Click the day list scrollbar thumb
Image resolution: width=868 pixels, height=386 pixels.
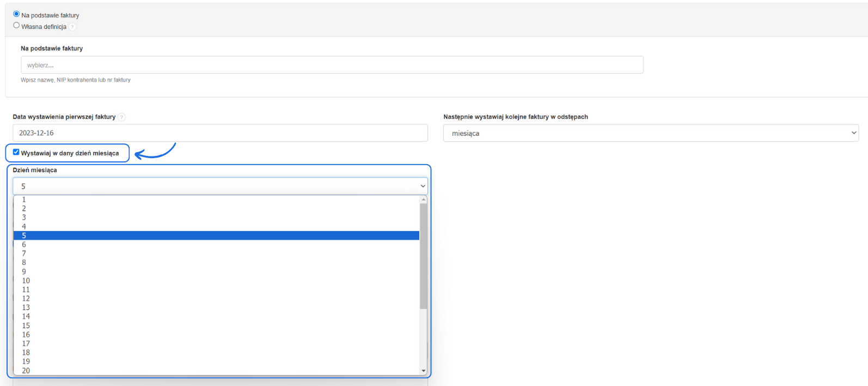tap(424, 256)
